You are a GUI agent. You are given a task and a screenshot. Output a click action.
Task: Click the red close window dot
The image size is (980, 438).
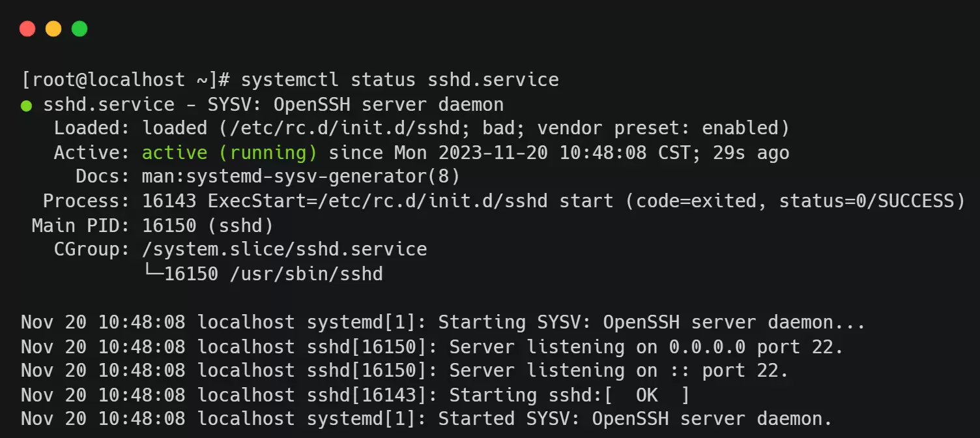click(27, 29)
